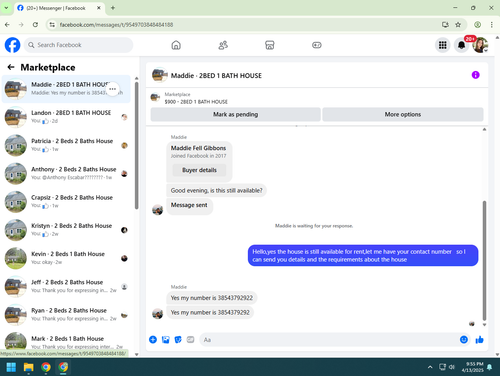This screenshot has height=376, width=500.
Task: Go back in browser history
Action: 7,25
